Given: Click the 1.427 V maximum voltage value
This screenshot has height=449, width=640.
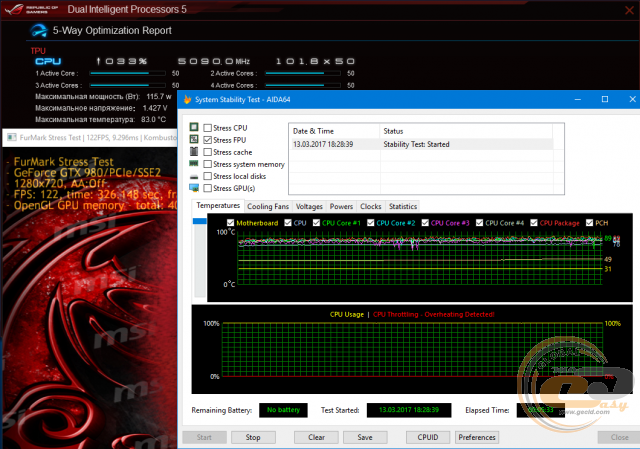Looking at the screenshot, I should (x=155, y=108).
